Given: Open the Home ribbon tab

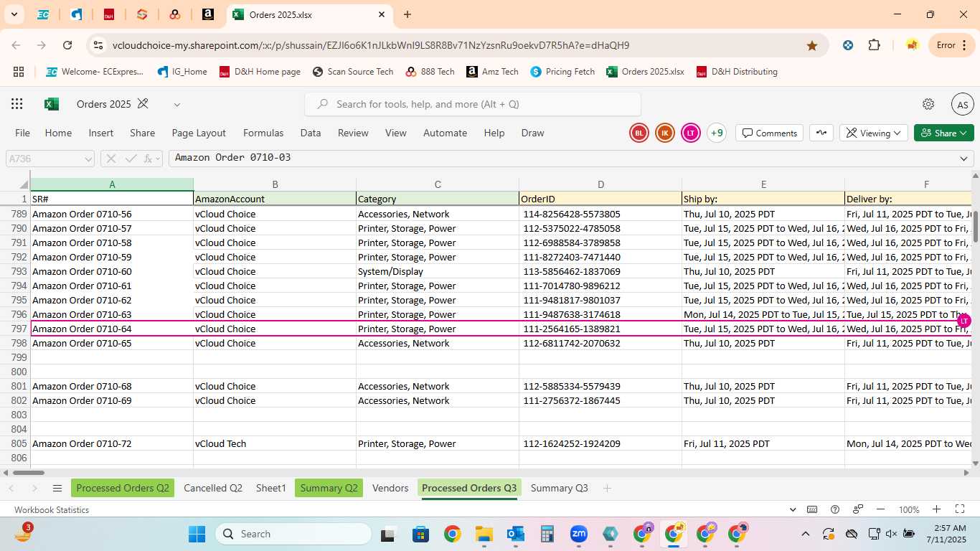Looking at the screenshot, I should tap(58, 133).
